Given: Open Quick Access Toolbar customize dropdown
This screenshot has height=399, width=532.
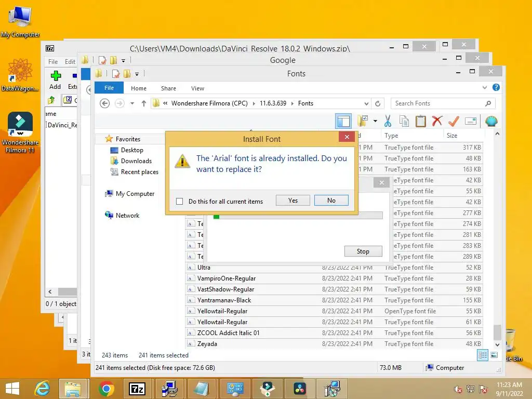Looking at the screenshot, I should pyautogui.click(x=137, y=74).
